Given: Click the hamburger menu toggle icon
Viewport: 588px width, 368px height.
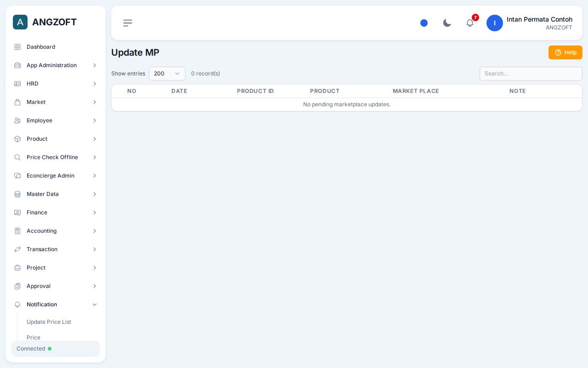Looking at the screenshot, I should pyautogui.click(x=128, y=23).
